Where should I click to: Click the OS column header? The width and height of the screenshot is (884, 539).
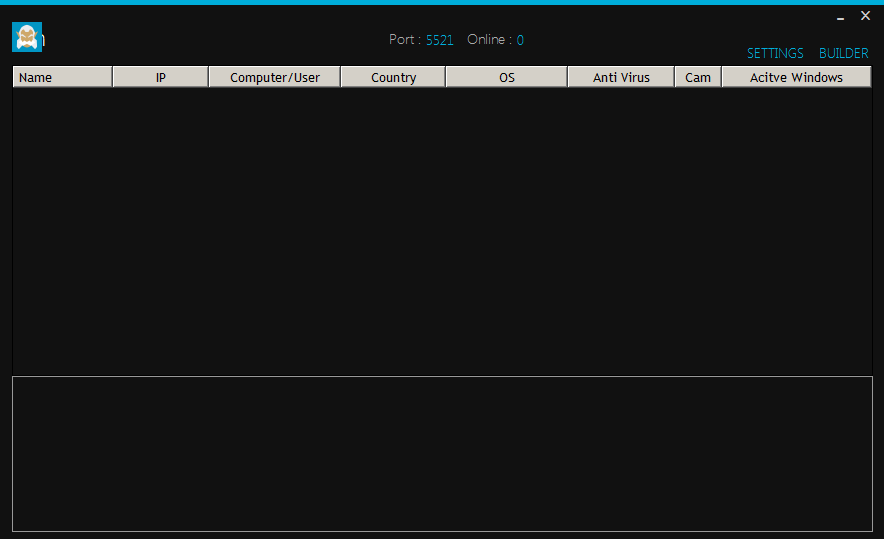click(507, 77)
